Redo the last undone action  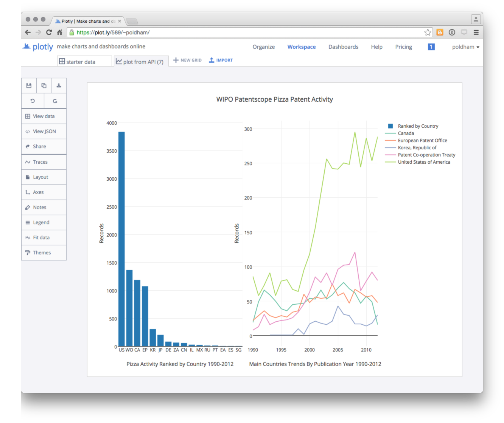[55, 101]
